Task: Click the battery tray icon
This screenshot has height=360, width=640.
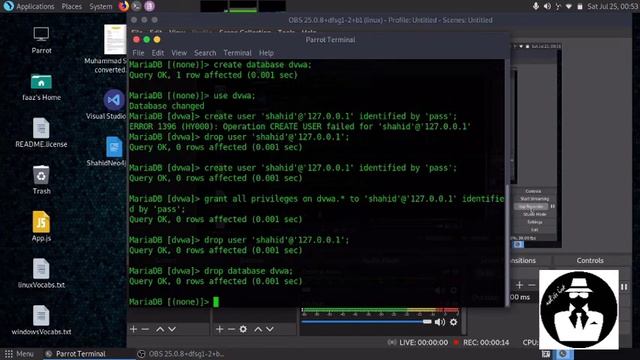Action: [x=580, y=6]
